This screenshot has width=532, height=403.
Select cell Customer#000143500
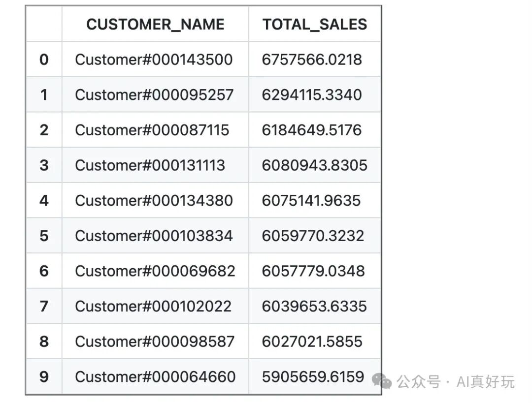pyautogui.click(x=154, y=60)
